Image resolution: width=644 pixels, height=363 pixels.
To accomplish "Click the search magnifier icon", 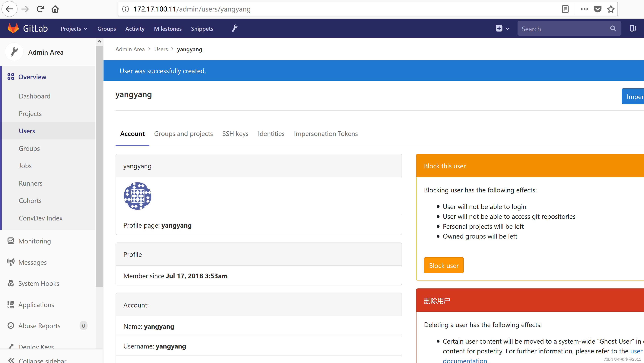I will pyautogui.click(x=613, y=28).
